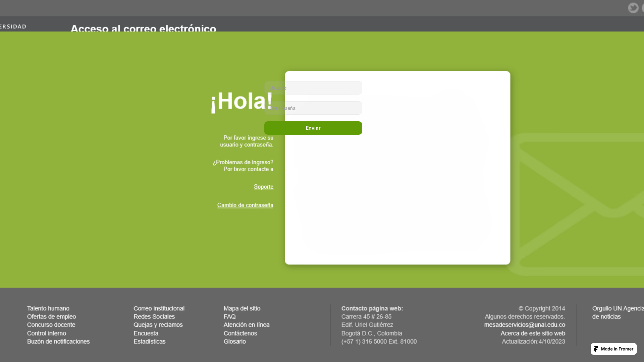Open the Encuesta link
The image size is (644, 362).
pos(146,333)
